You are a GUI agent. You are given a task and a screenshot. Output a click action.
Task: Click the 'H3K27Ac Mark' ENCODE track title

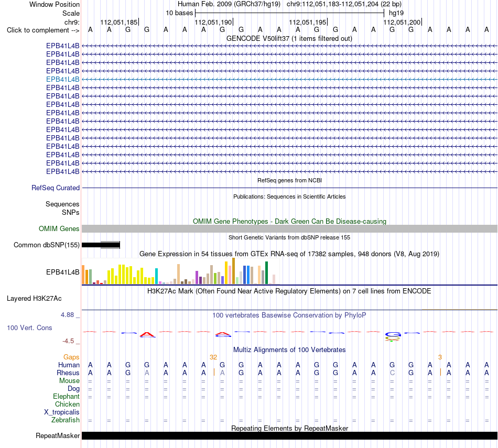[x=289, y=291]
